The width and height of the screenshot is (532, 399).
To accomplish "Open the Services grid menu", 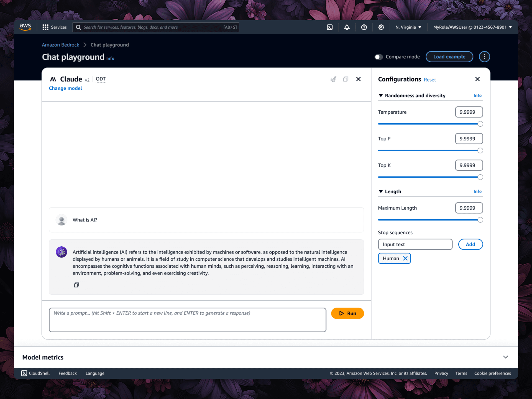I will (x=54, y=27).
